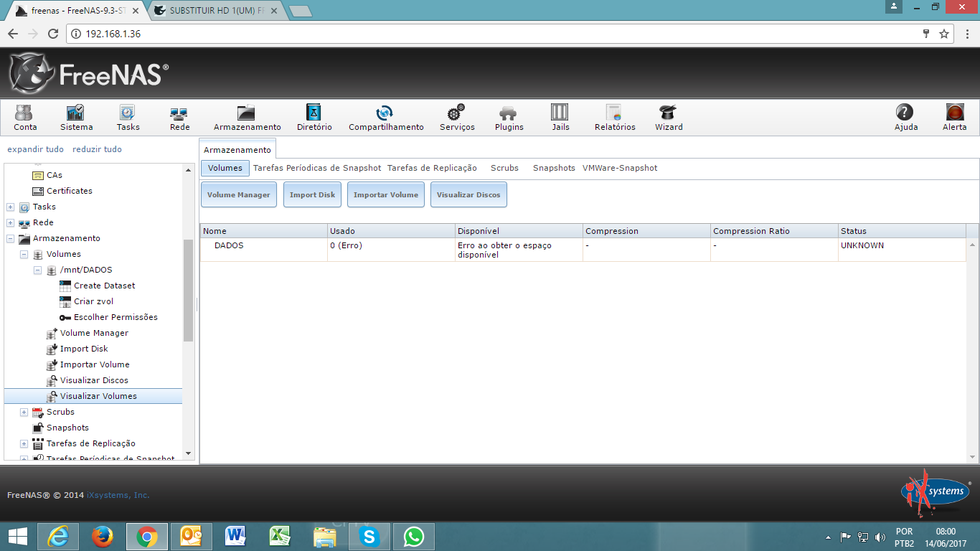Select Escolher Permissões in the tree
Image resolution: width=980 pixels, height=551 pixels.
[116, 317]
